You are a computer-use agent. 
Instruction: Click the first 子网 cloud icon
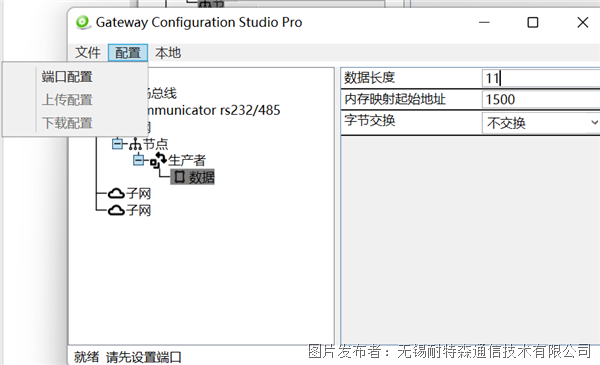coord(116,194)
